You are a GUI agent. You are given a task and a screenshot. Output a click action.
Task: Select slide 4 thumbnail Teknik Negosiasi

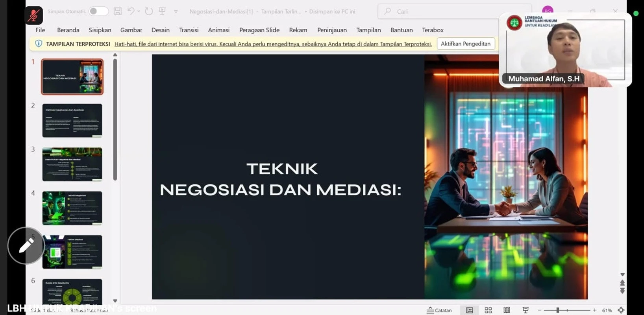pyautogui.click(x=72, y=208)
